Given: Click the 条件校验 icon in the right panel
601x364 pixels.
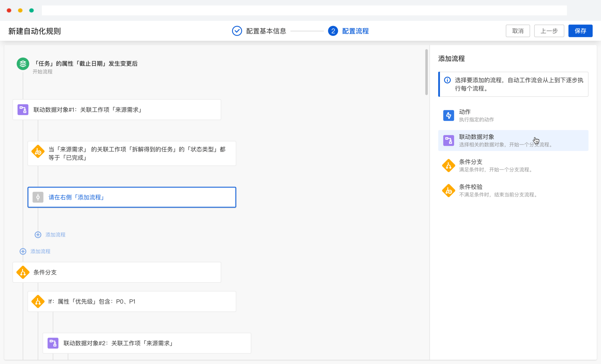Looking at the screenshot, I should (x=448, y=190).
